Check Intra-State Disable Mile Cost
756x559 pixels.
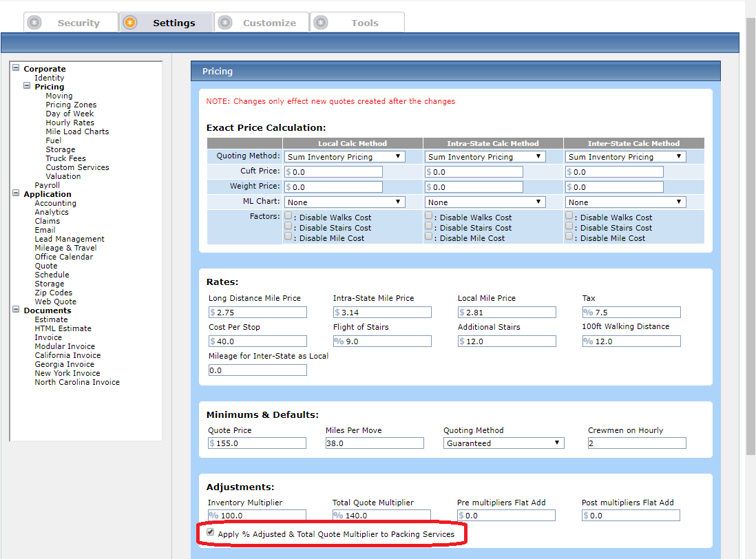[x=429, y=236]
